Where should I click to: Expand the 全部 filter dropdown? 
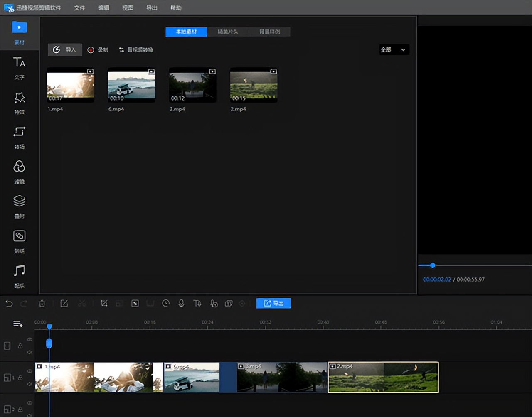tap(394, 50)
